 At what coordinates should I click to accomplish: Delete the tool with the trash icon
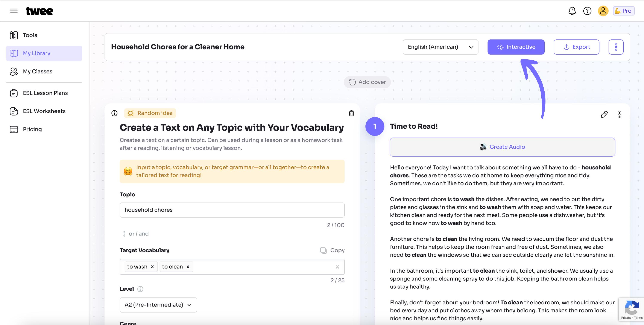click(351, 113)
